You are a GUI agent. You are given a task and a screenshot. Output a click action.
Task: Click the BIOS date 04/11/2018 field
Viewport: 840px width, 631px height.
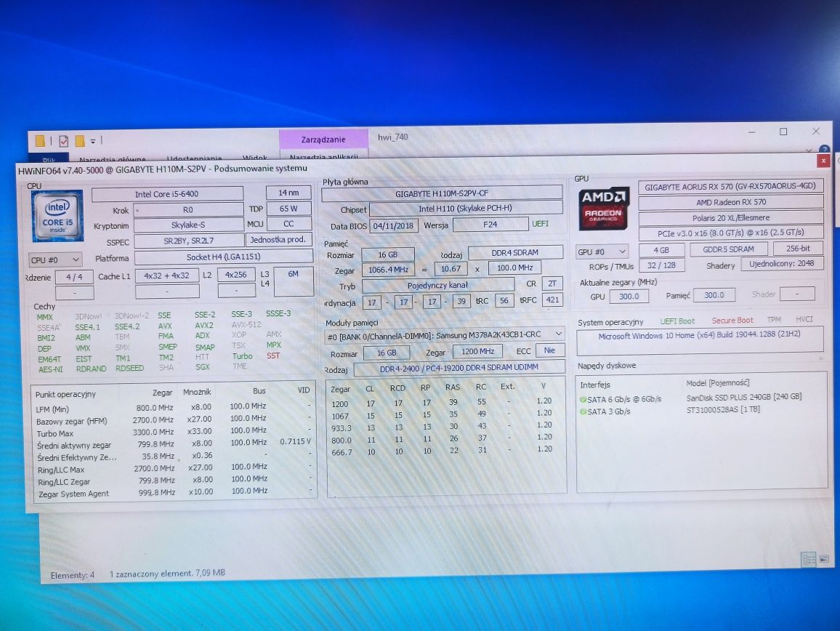point(393,225)
